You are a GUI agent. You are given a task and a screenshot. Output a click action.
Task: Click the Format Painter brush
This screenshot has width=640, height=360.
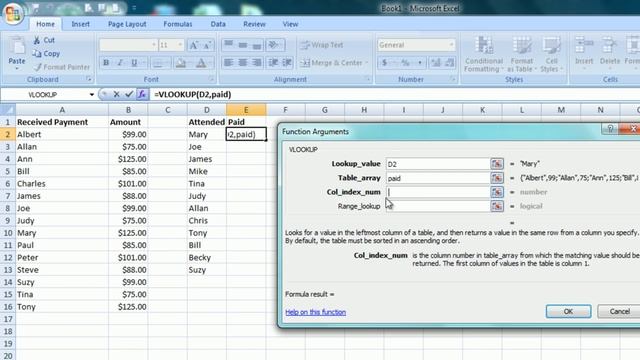pos(38,67)
